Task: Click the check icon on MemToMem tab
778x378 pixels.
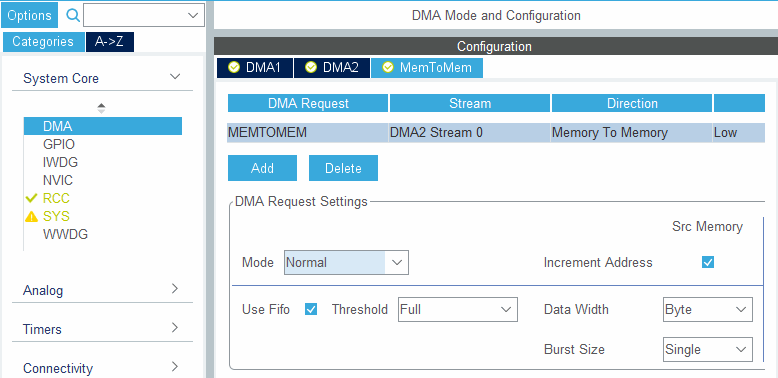Action: click(388, 67)
